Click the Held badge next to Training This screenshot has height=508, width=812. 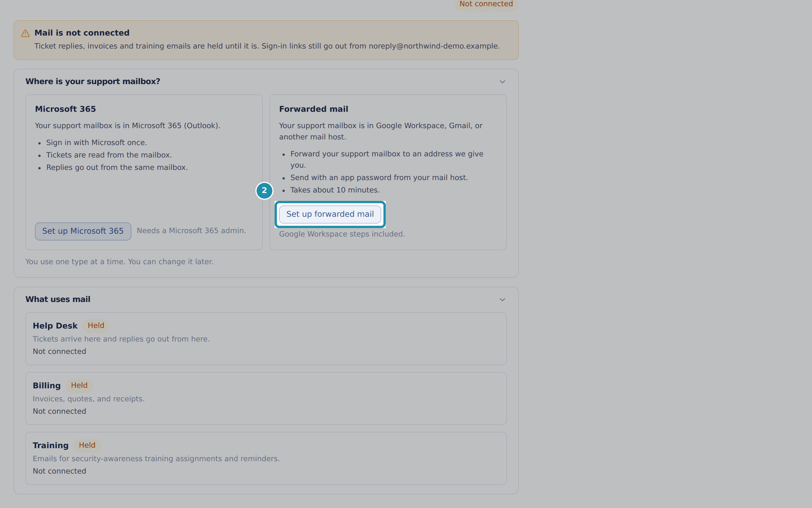coord(87,445)
